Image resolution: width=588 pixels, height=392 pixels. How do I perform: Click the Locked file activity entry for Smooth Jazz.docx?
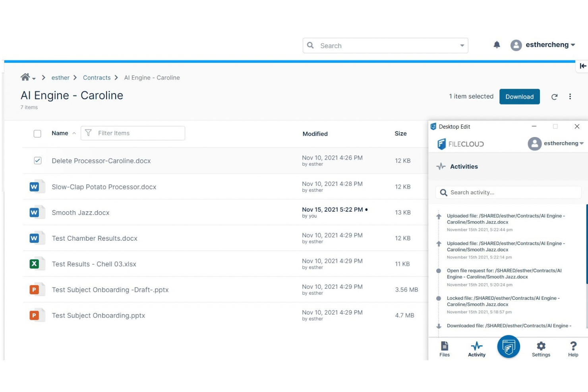503,305
